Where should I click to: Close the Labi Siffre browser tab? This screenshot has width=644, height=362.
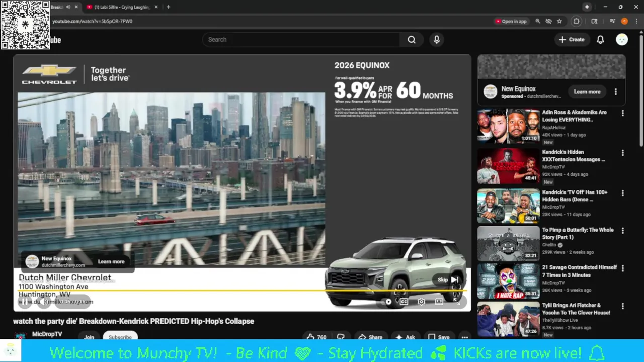156,7
